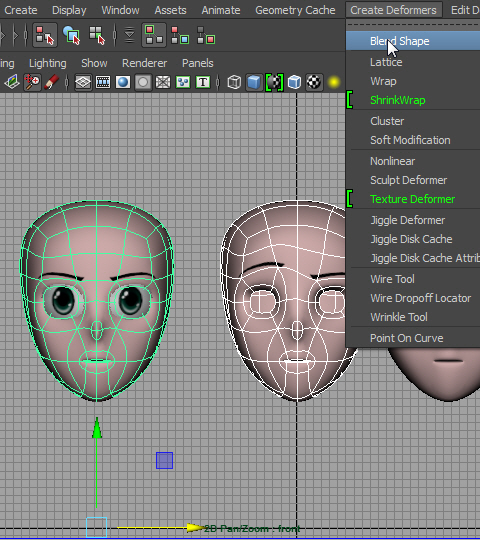Viewport: 480px width, 540px height.
Task: Choose Jiggle Disk Cache
Action: point(413,239)
